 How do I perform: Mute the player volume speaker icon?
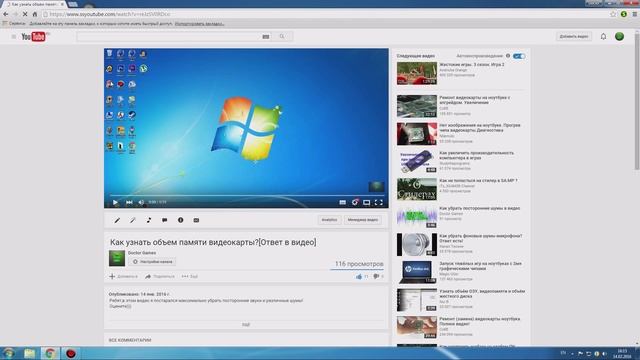tap(141, 202)
